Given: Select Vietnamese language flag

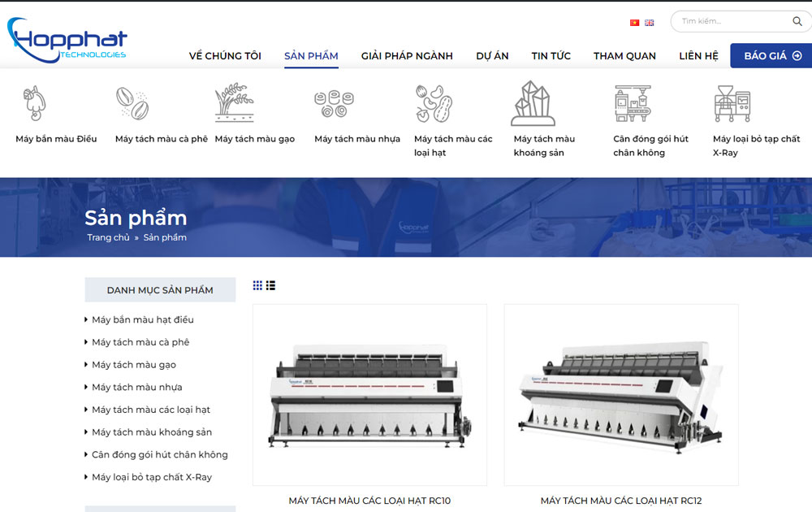Looking at the screenshot, I should (x=634, y=23).
